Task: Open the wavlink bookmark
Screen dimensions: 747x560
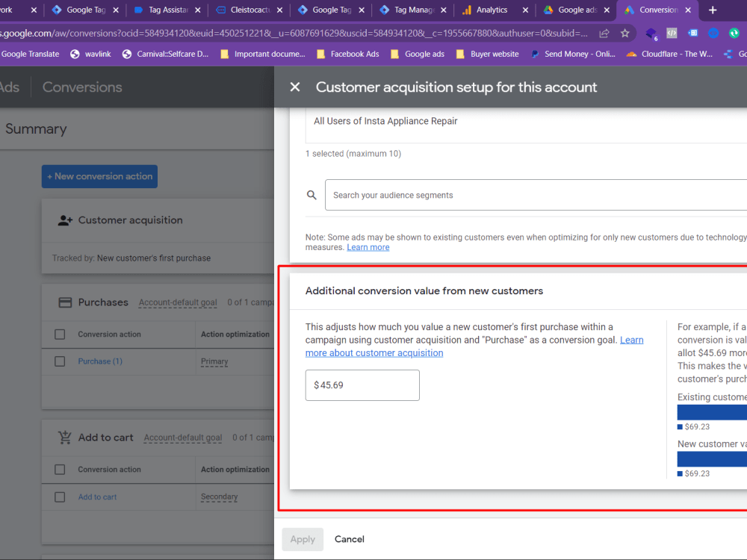Action: (x=90, y=54)
